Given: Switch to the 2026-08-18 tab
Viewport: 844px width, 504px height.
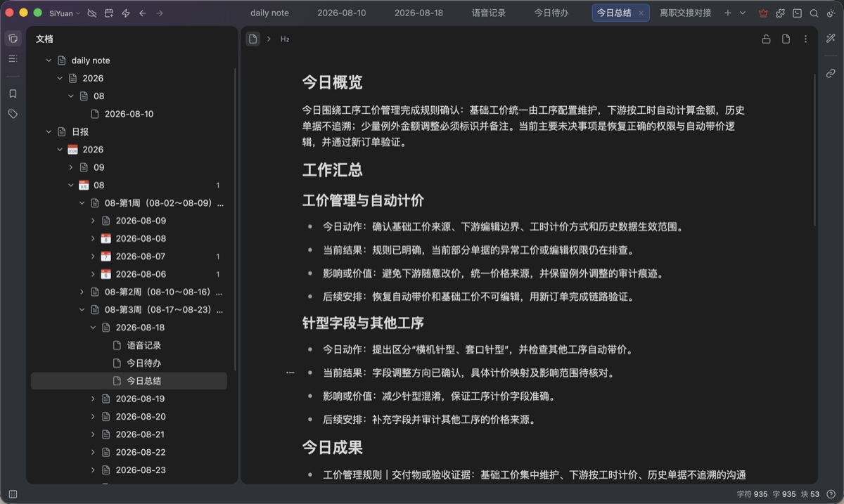Looking at the screenshot, I should point(418,13).
